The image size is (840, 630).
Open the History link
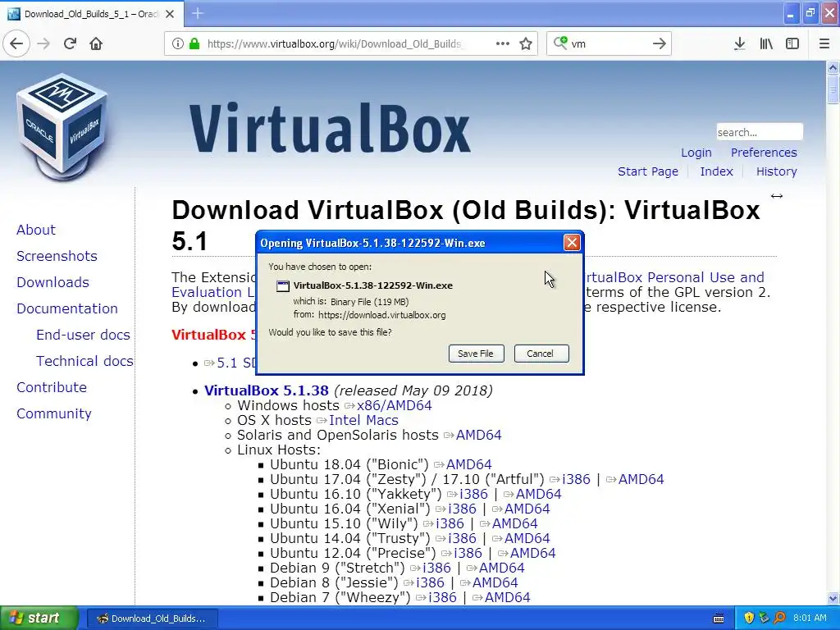pyautogui.click(x=776, y=171)
